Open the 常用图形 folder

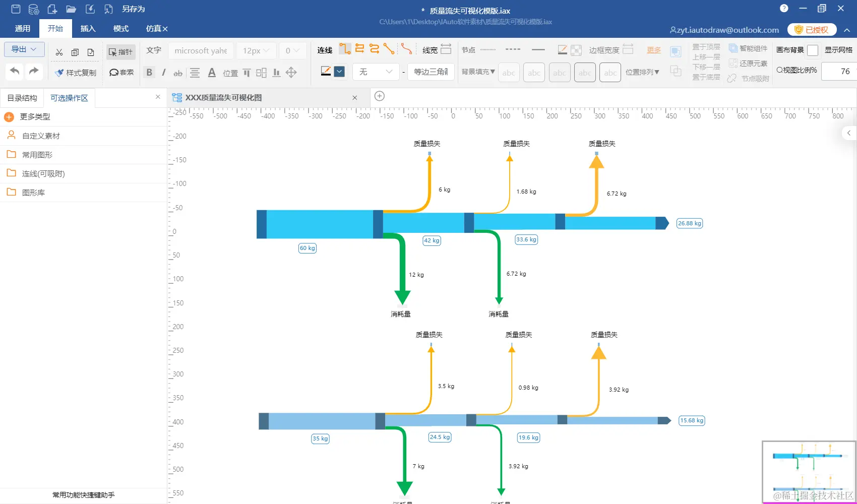(x=83, y=155)
